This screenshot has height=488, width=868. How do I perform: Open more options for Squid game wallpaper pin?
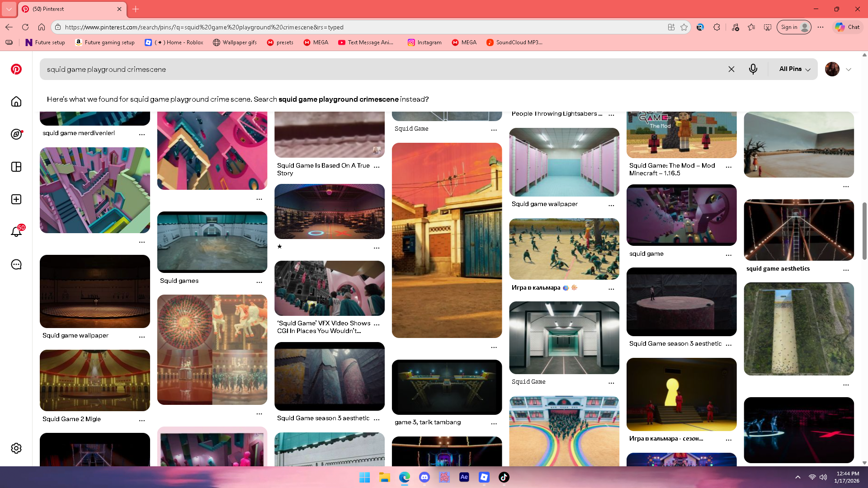coord(142,337)
